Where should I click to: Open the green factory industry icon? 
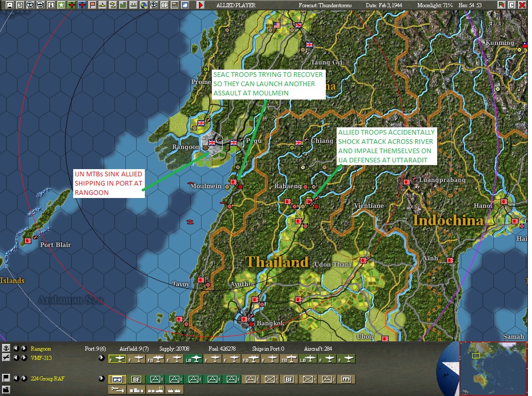(x=123, y=5)
